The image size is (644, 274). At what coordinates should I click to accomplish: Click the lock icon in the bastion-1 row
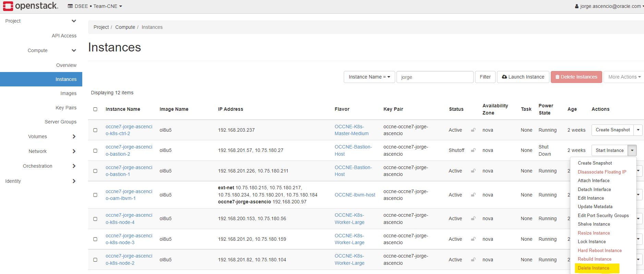[x=473, y=171]
